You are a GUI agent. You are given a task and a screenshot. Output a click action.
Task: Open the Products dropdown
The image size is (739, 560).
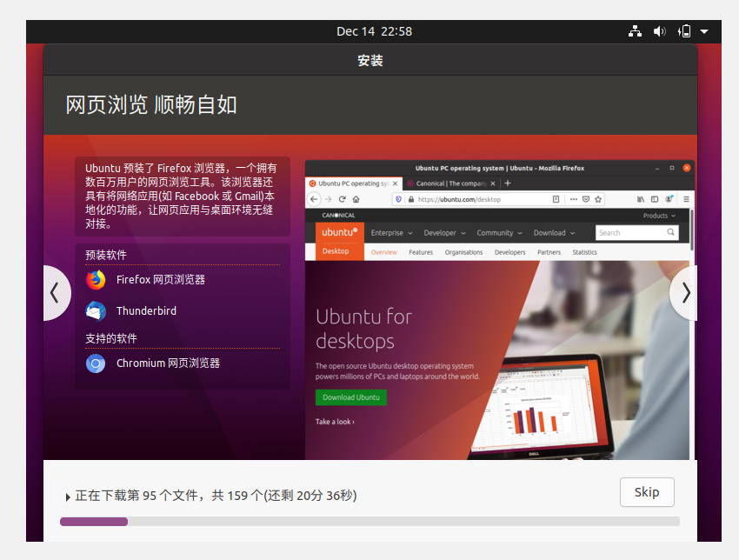point(659,216)
